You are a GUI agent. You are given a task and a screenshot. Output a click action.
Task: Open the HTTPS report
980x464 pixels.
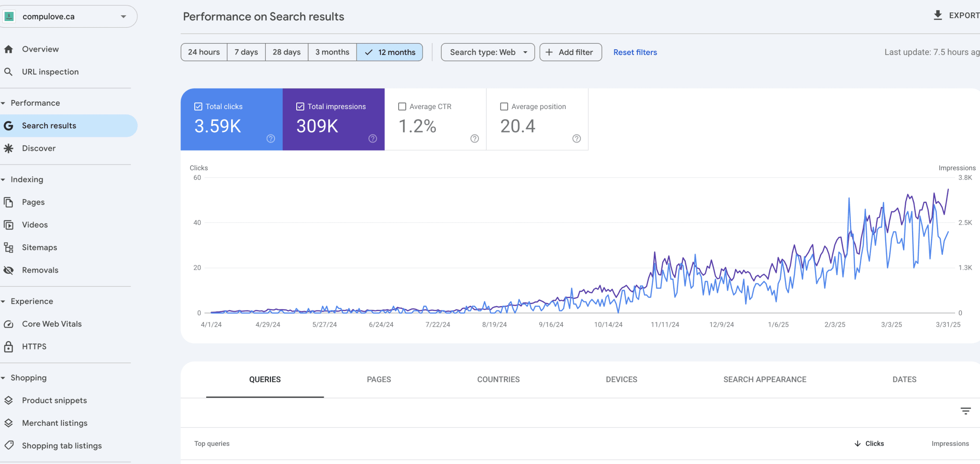[x=34, y=346]
